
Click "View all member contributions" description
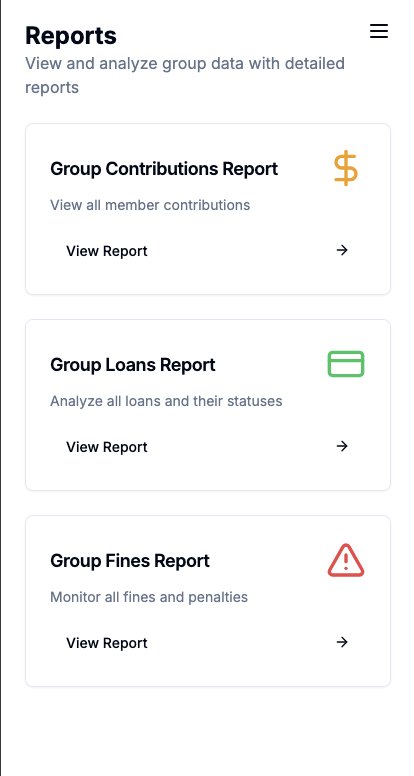[x=150, y=205]
